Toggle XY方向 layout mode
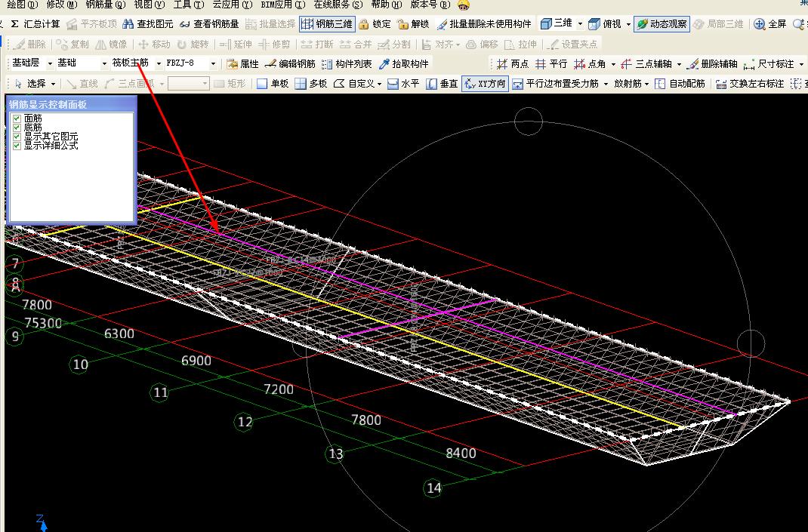Image resolution: width=808 pixels, height=532 pixels. coord(485,84)
